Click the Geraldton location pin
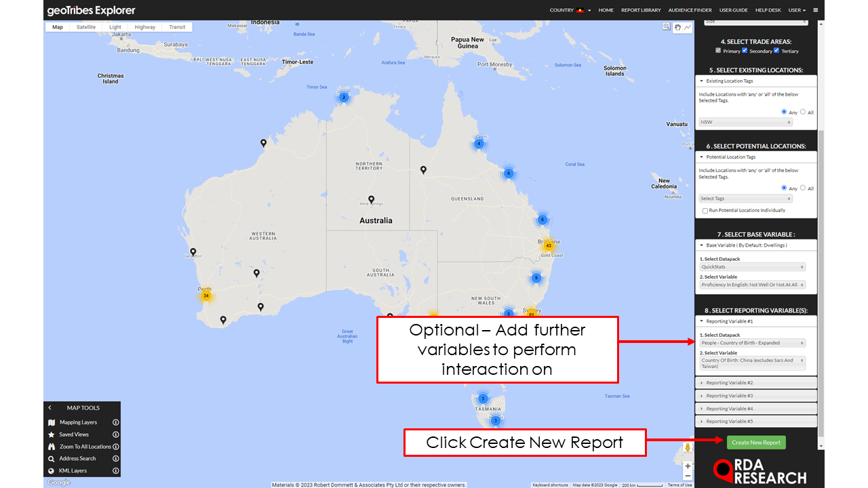The width and height of the screenshot is (868, 488). click(x=193, y=252)
